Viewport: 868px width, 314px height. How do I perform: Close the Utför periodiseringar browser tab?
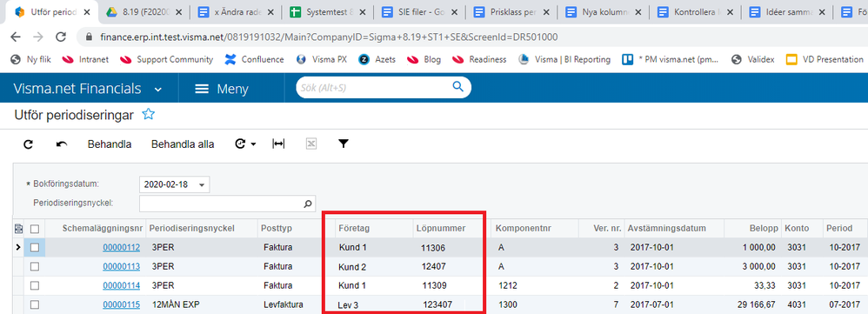tap(87, 11)
